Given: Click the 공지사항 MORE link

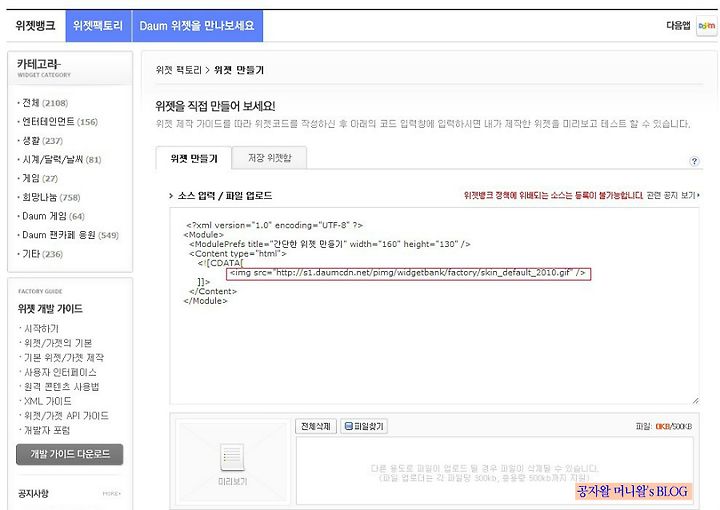Looking at the screenshot, I should [x=112, y=493].
